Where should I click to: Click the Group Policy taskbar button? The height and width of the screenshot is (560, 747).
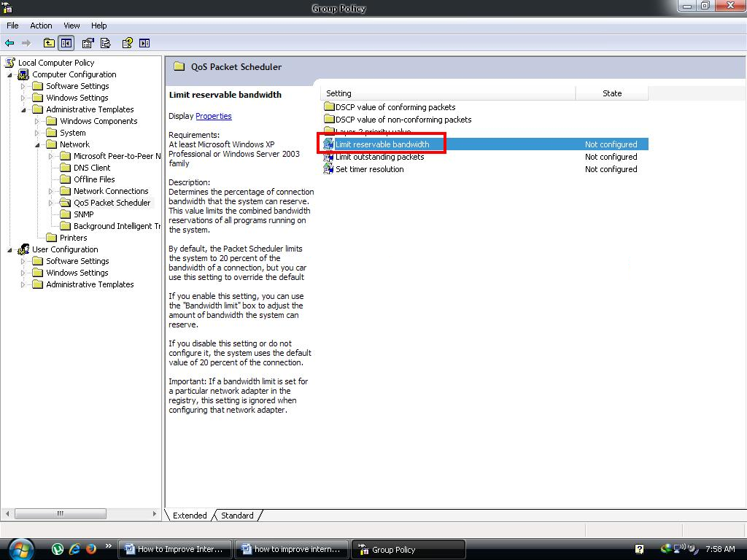coord(409,549)
